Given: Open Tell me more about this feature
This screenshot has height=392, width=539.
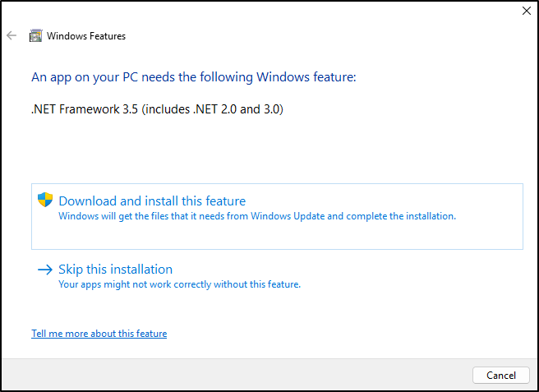Looking at the screenshot, I should pyautogui.click(x=99, y=333).
